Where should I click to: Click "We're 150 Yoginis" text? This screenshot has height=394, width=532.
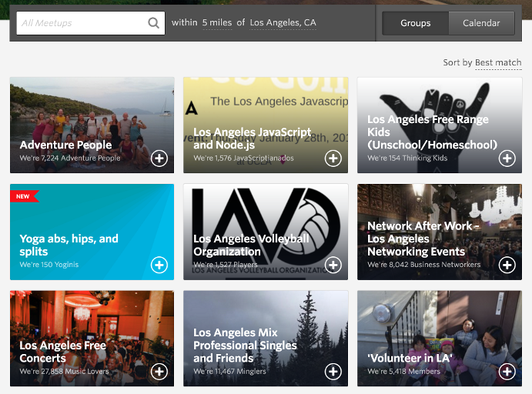coord(49,265)
